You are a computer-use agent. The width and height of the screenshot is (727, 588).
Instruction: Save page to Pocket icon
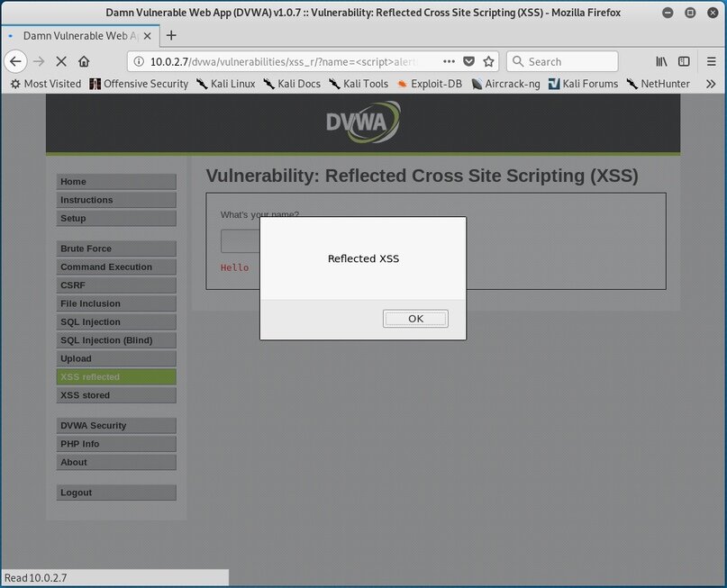click(468, 61)
